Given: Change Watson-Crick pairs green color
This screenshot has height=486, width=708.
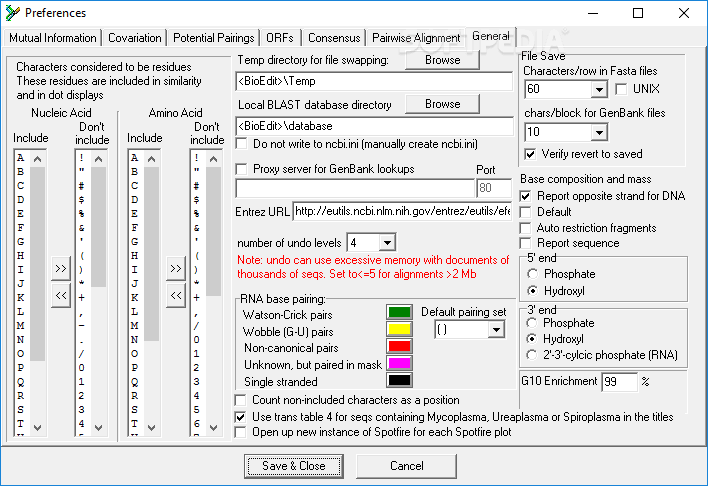Looking at the screenshot, I should pyautogui.click(x=400, y=312).
